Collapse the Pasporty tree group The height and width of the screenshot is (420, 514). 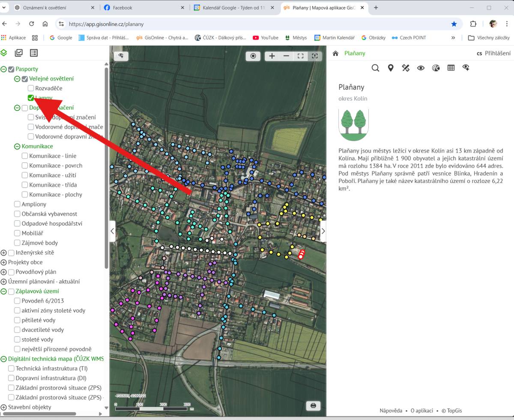click(x=4, y=69)
